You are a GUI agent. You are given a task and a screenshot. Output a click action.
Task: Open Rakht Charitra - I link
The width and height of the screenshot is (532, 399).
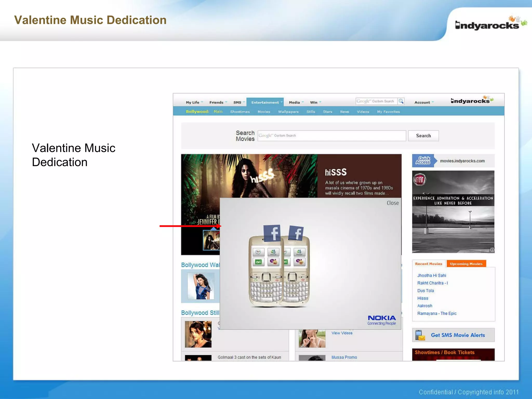point(433,283)
